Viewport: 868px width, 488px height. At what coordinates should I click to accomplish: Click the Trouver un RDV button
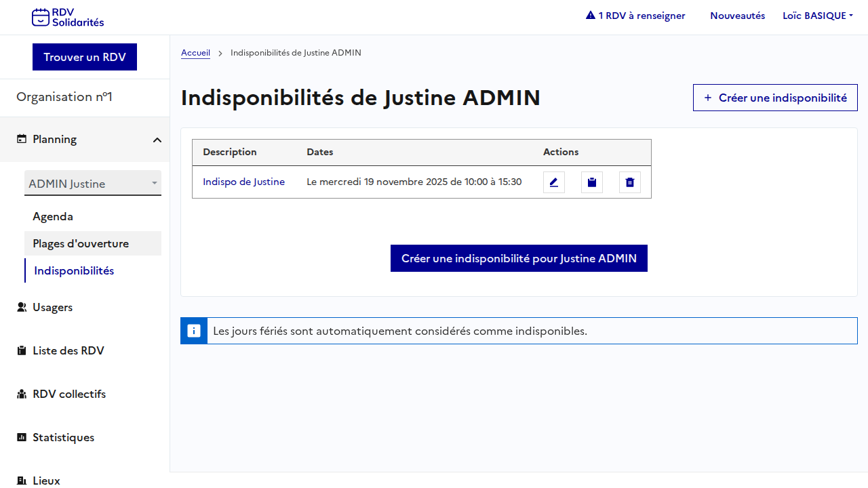pyautogui.click(x=85, y=57)
